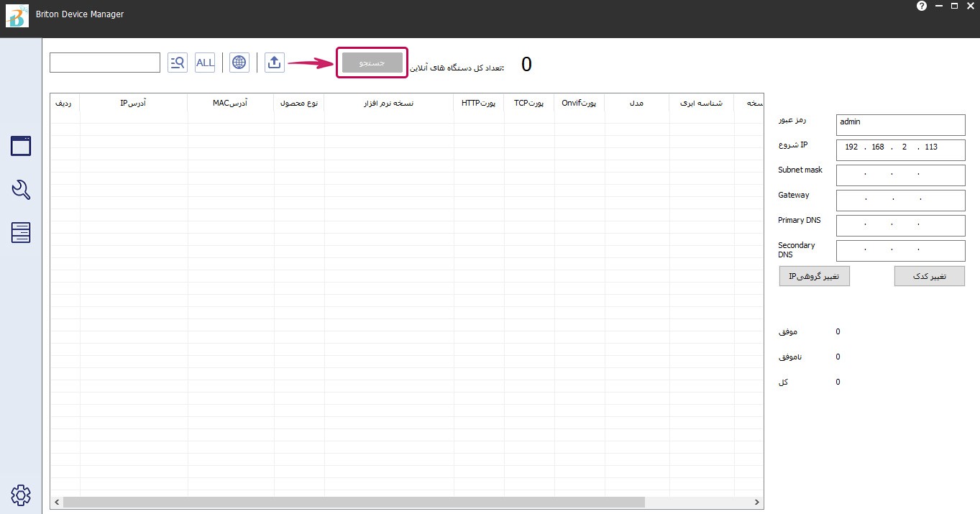Screen dimensions: 980x514
Task: Open the wrench tools icon in sidebar
Action: tap(21, 190)
